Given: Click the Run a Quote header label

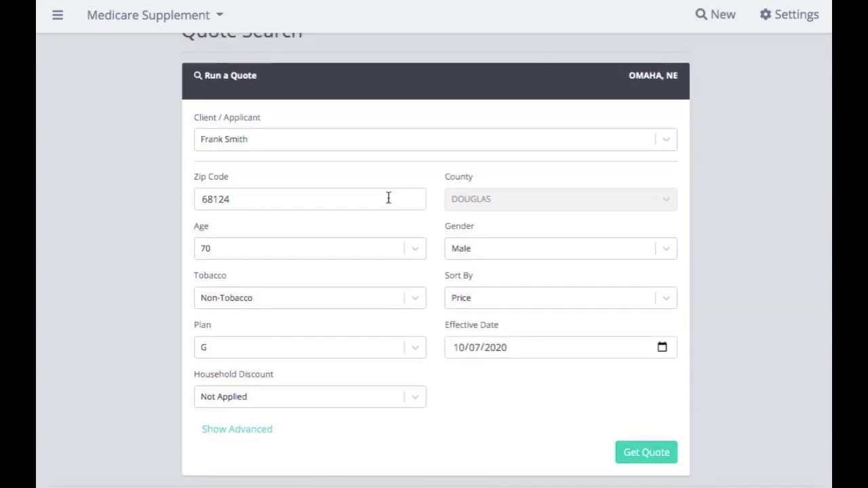Looking at the screenshot, I should coord(231,75).
